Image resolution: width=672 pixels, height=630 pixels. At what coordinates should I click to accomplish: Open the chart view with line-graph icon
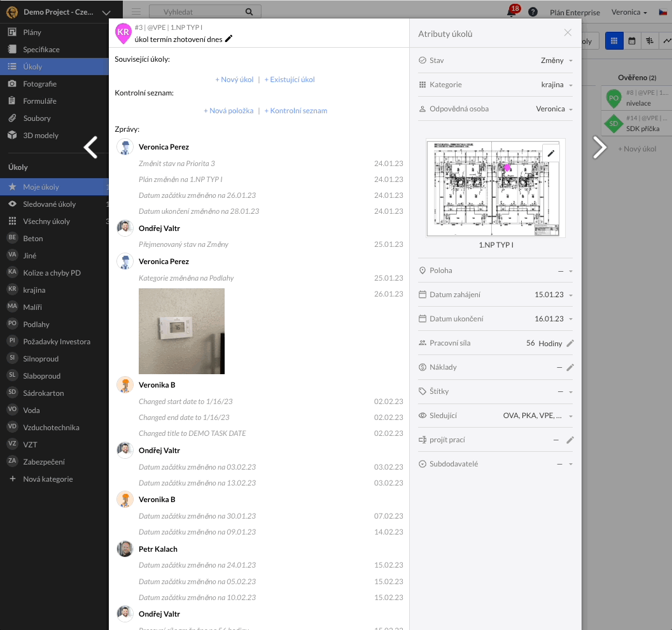click(x=667, y=40)
